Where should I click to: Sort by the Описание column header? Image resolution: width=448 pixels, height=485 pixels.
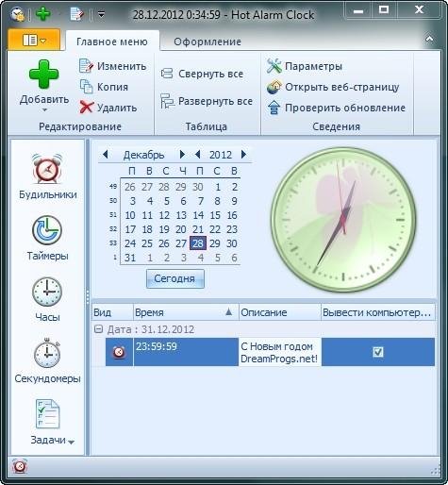pyautogui.click(x=280, y=312)
